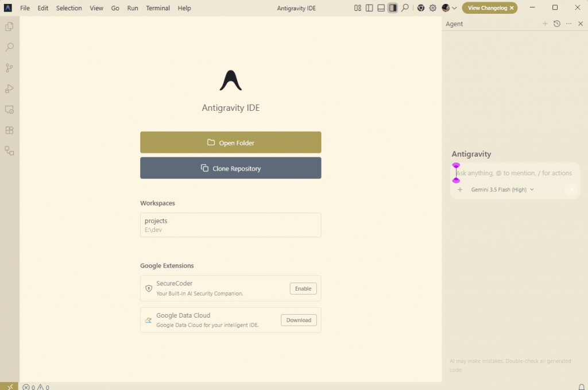Open the Run and Debug view
Viewport: 588px width, 390px height.
click(x=9, y=89)
